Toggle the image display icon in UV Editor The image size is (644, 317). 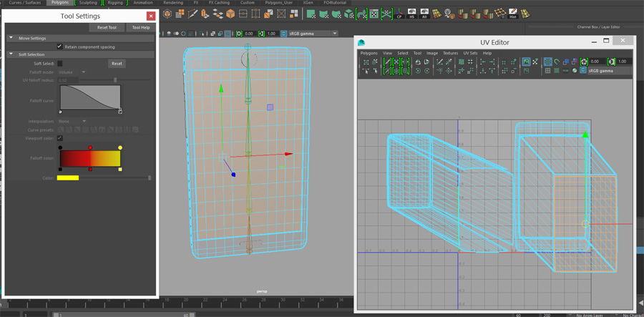coord(525,62)
